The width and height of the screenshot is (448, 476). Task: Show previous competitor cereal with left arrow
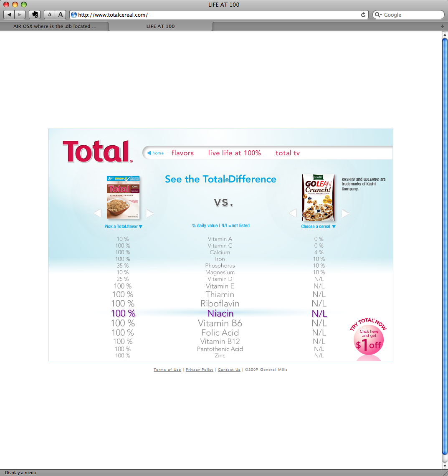pyautogui.click(x=293, y=213)
